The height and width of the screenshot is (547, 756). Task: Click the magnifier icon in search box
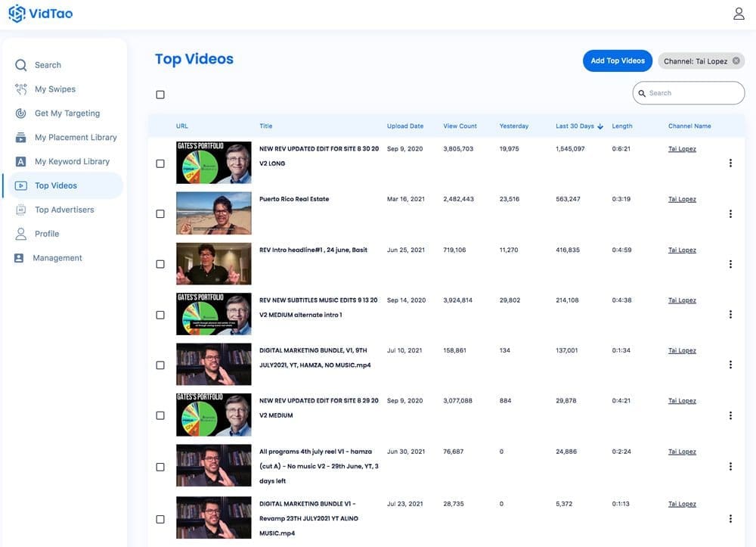pos(642,93)
